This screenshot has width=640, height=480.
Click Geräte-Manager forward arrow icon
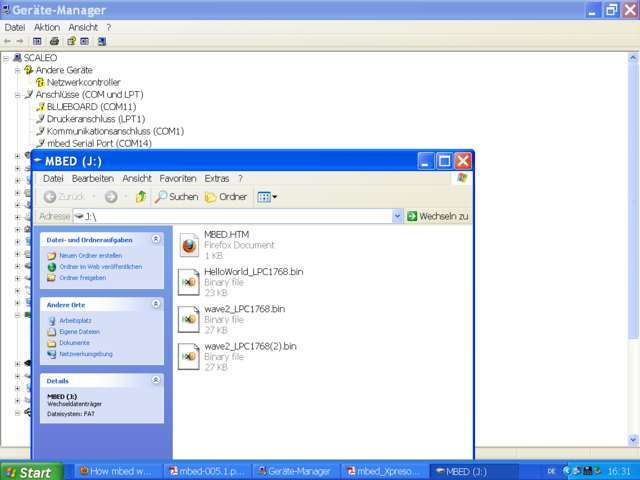tap(20, 41)
